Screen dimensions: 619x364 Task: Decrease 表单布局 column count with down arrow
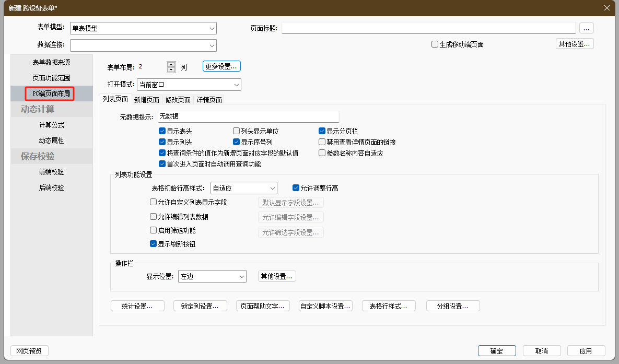(171, 69)
